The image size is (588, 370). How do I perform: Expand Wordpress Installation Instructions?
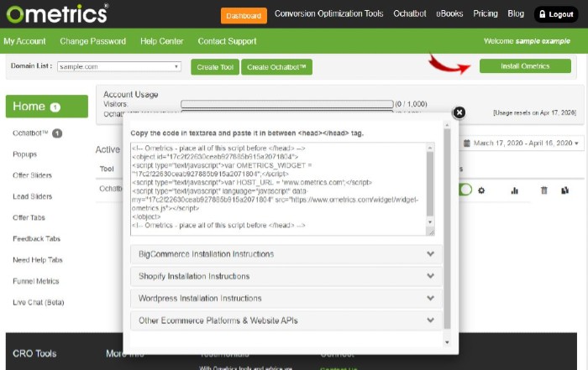(x=286, y=298)
